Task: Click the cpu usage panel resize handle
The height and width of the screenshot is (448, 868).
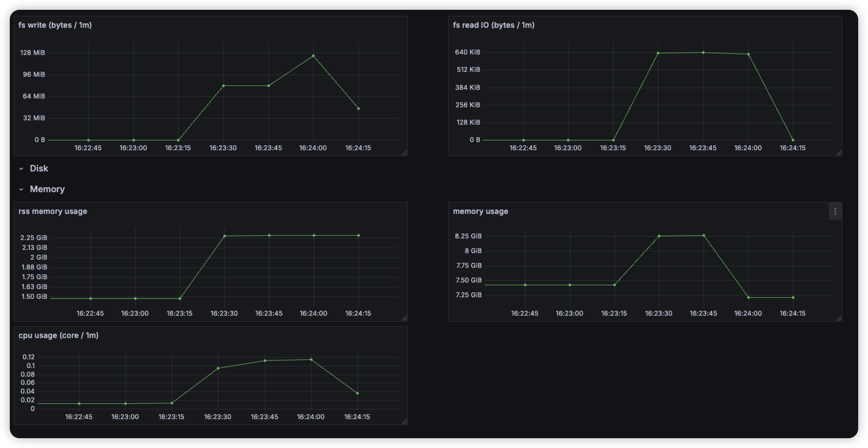Action: [404, 422]
